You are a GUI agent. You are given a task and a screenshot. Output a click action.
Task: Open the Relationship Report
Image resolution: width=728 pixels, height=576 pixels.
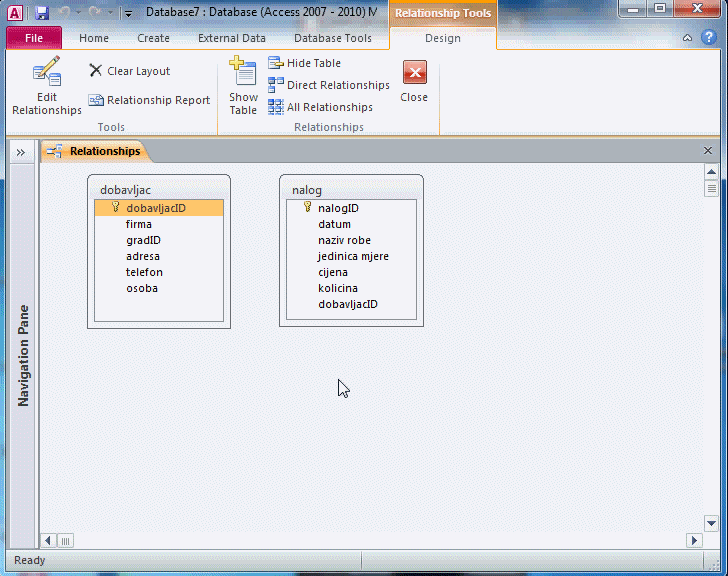[x=149, y=100]
